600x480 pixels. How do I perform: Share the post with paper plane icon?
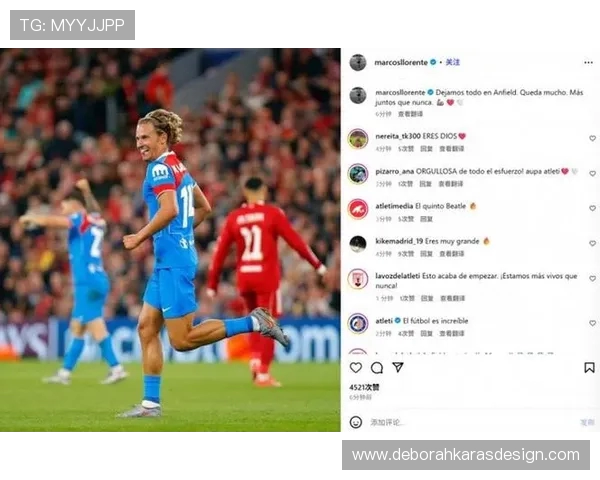(398, 367)
